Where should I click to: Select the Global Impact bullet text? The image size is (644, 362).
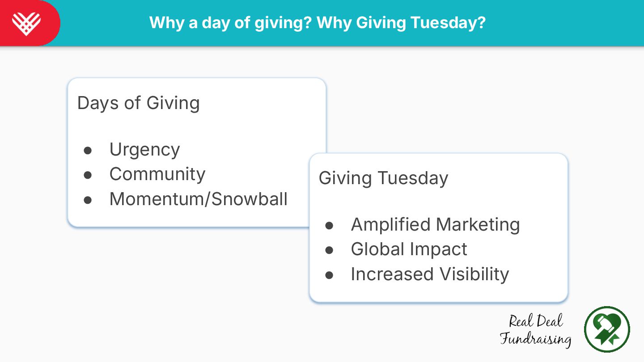[x=409, y=249]
